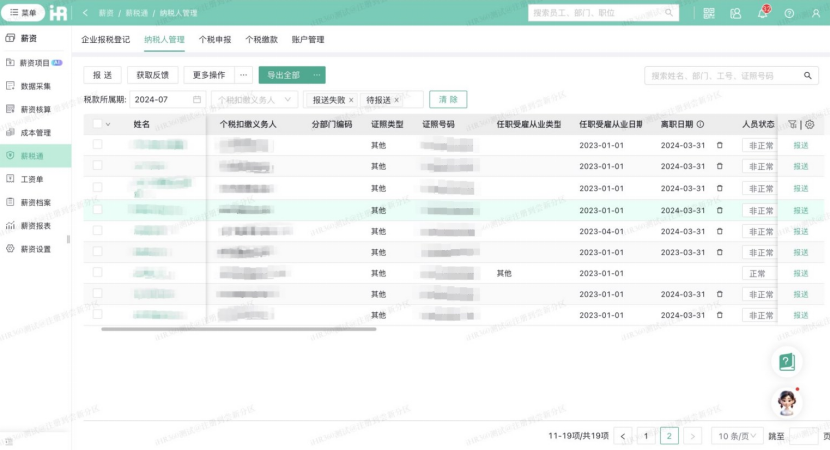Click the 清除 filter button
830x450 pixels.
(x=447, y=100)
